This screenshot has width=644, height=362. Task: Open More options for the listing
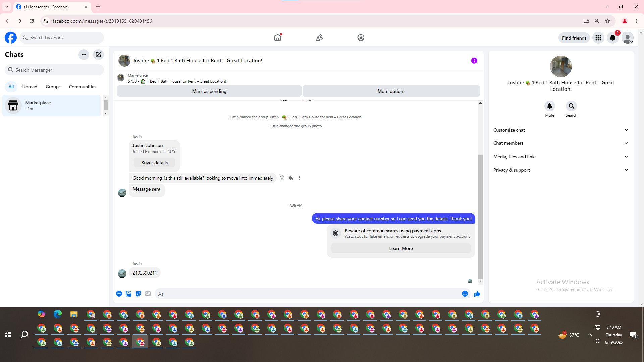[x=391, y=91]
